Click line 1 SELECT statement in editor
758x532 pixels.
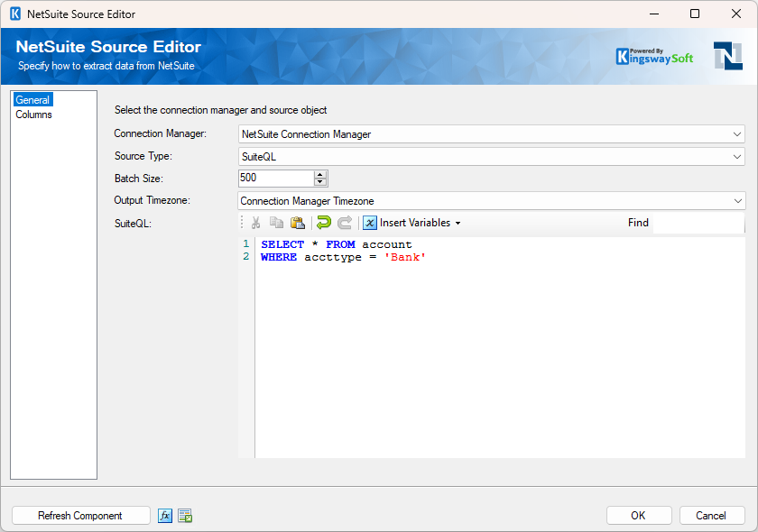click(337, 244)
